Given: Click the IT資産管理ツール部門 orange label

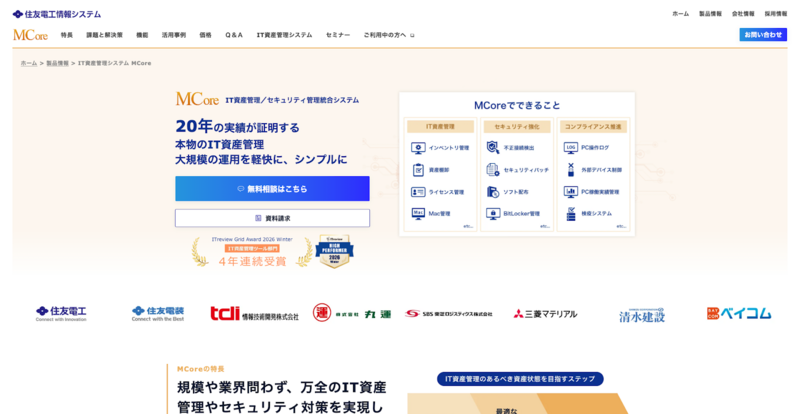Looking at the screenshot, I should (253, 249).
